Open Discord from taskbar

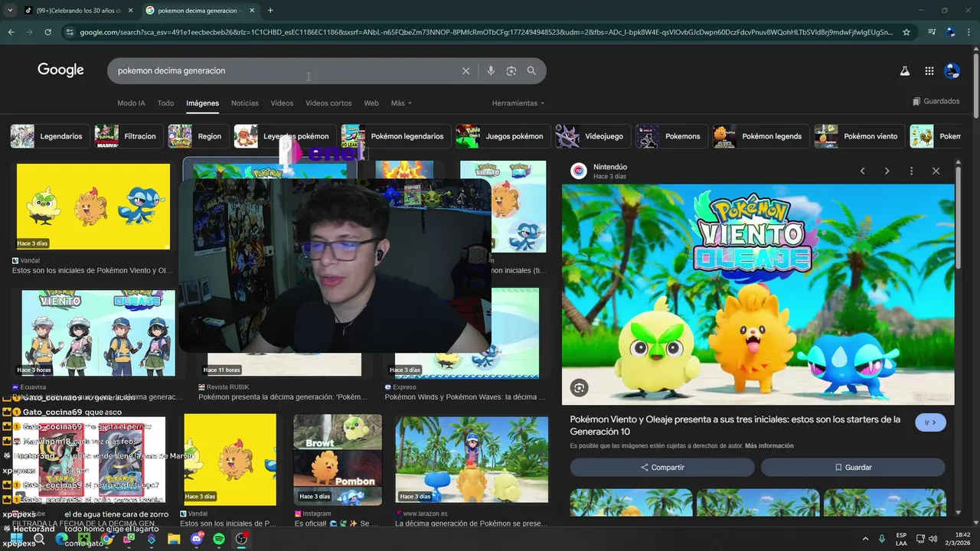click(197, 539)
